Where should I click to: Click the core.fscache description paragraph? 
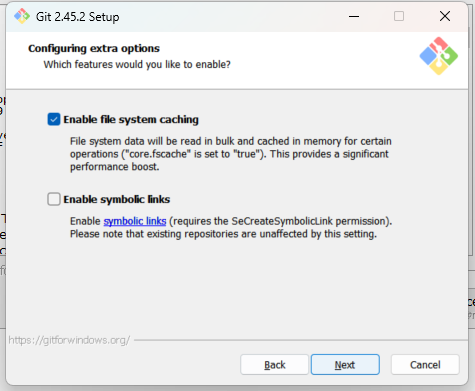(230, 154)
